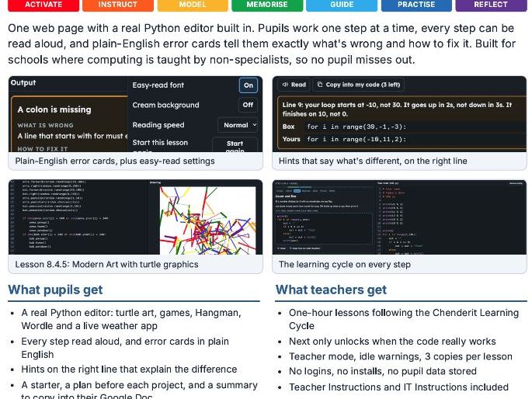
Task: Click bullet 'Hints on the right line that explain'
Action: point(129,370)
